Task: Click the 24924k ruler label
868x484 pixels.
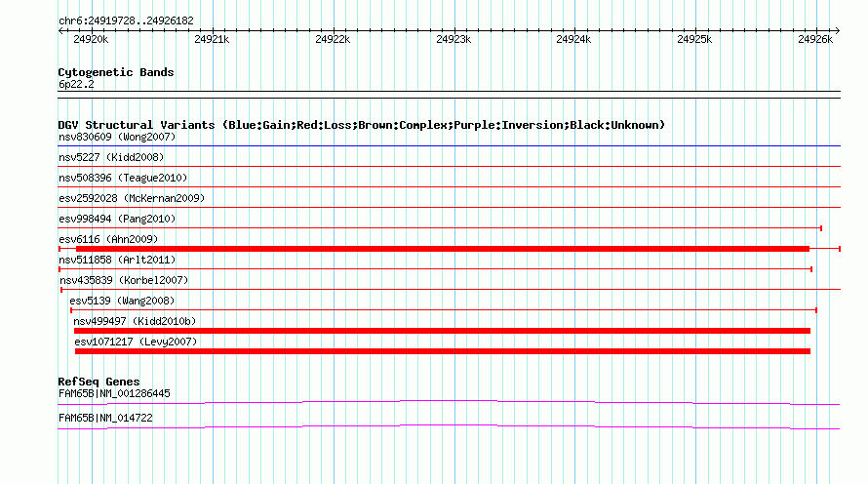Action: coord(573,39)
